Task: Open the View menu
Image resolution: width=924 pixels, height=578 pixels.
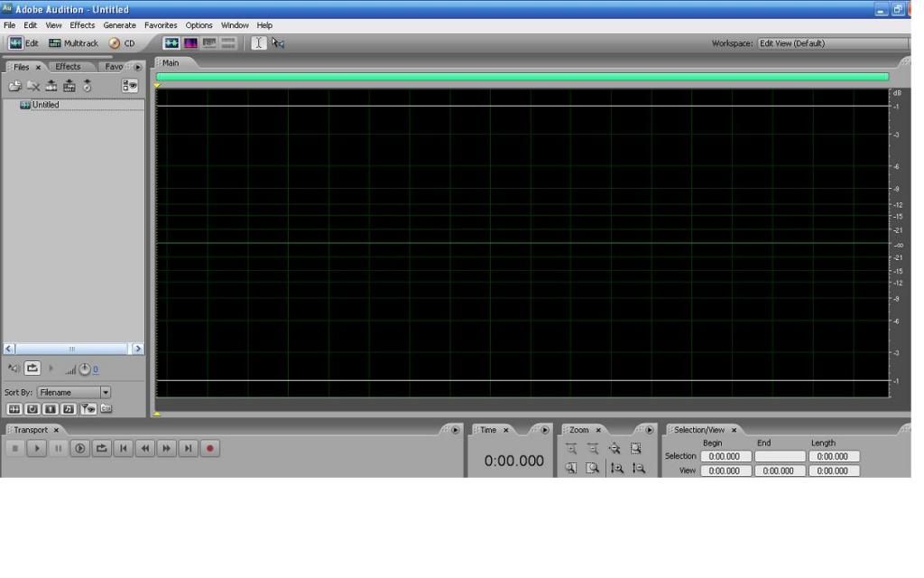Action: [53, 25]
